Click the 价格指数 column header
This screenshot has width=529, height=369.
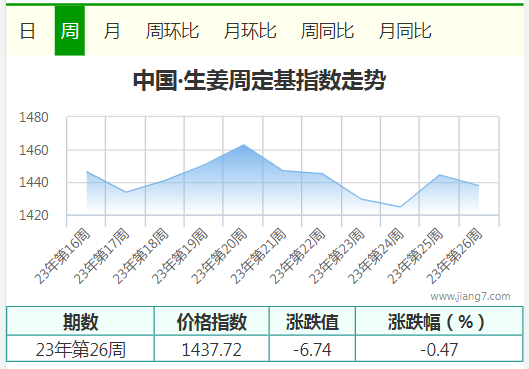point(212,322)
